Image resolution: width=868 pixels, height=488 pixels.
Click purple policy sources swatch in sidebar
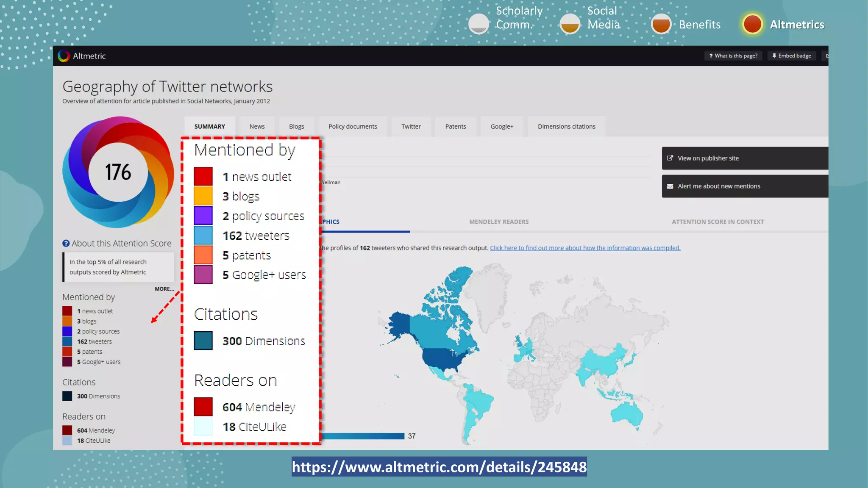(x=67, y=331)
